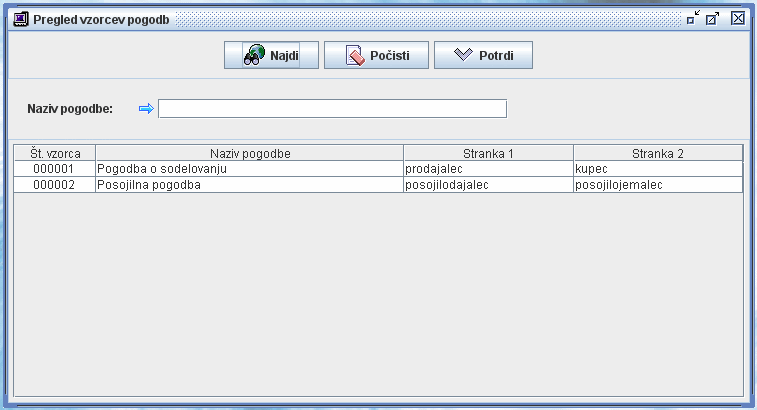Confirm selection with Potrdi button
This screenshot has width=757, height=410.
tap(483, 55)
